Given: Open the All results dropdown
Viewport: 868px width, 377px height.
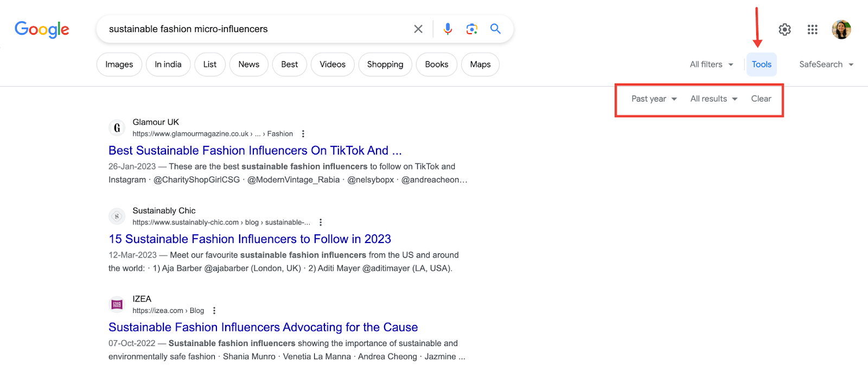Looking at the screenshot, I should (714, 99).
